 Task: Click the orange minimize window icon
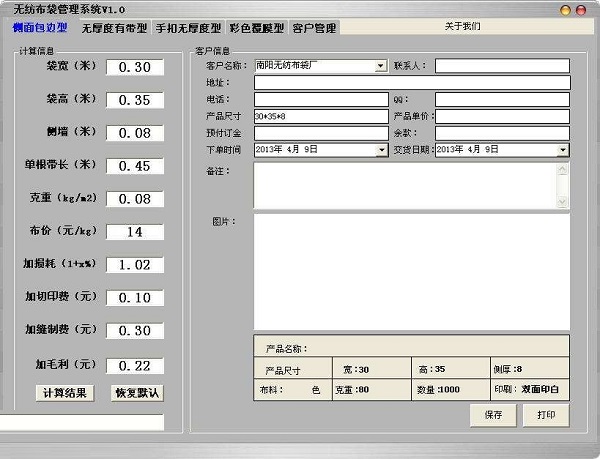click(565, 10)
